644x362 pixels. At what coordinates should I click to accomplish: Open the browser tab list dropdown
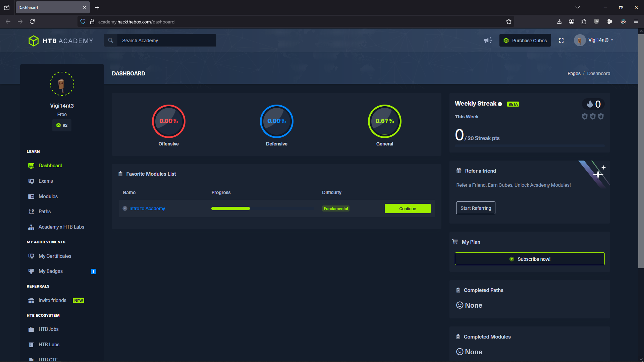pos(577,7)
